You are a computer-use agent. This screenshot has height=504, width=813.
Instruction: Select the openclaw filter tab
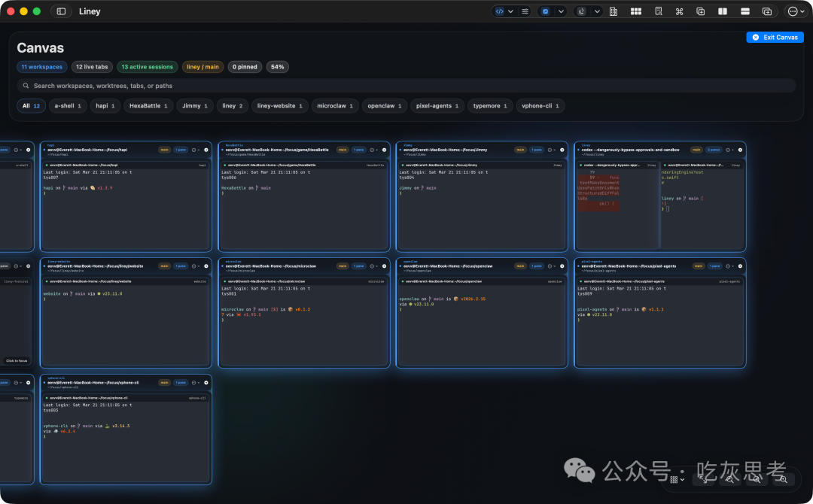(x=385, y=106)
